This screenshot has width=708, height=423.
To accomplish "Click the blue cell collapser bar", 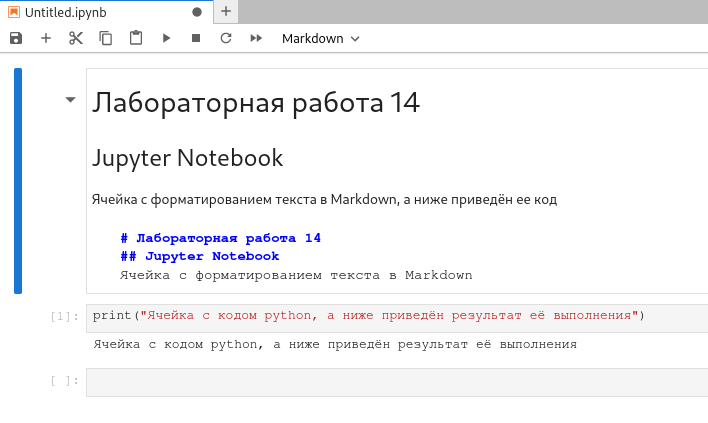I will pos(17,180).
